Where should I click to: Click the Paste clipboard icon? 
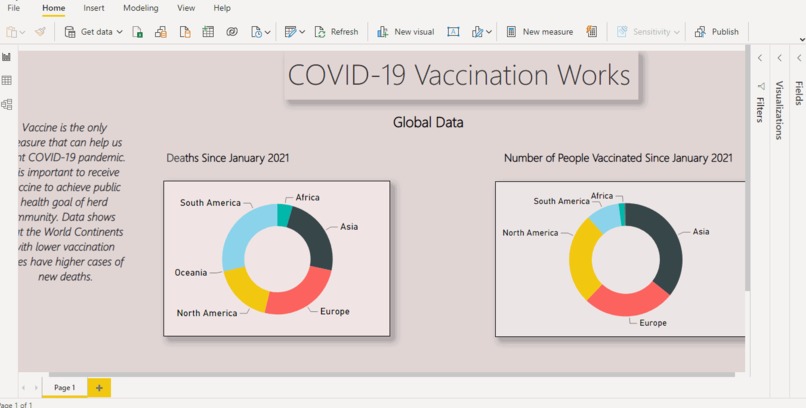(x=11, y=32)
